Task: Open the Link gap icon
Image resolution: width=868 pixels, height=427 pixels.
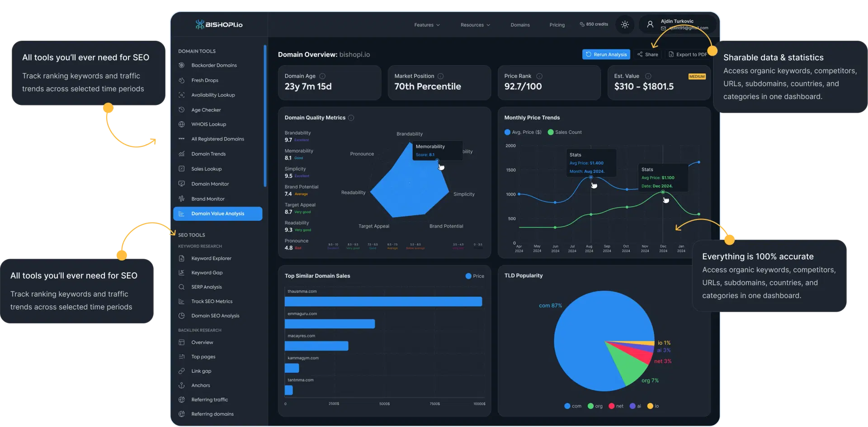Action: coord(181,371)
